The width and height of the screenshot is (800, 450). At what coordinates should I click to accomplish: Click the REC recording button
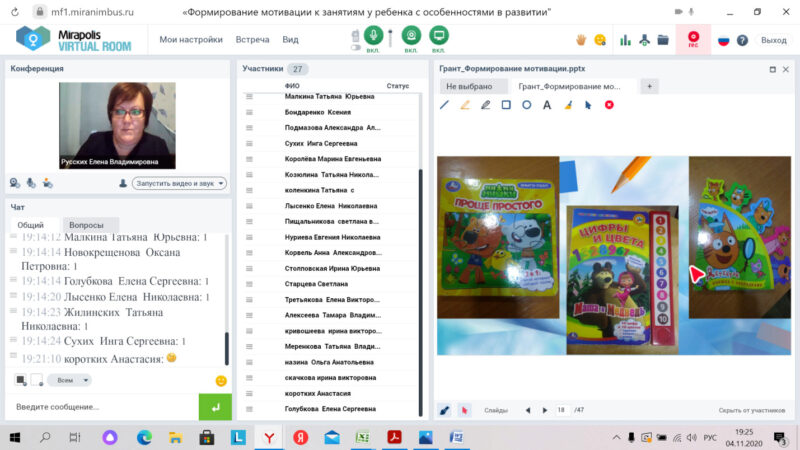pyautogui.click(x=693, y=39)
